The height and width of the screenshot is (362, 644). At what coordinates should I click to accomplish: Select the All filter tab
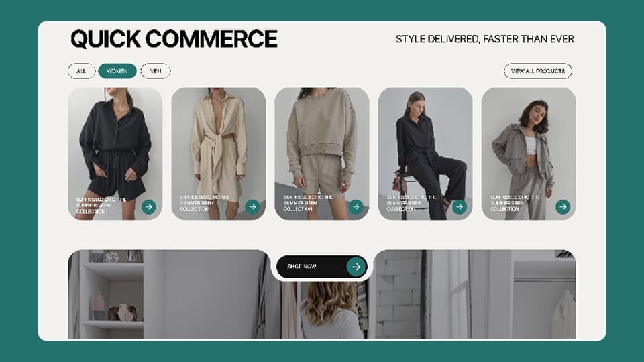[x=81, y=71]
